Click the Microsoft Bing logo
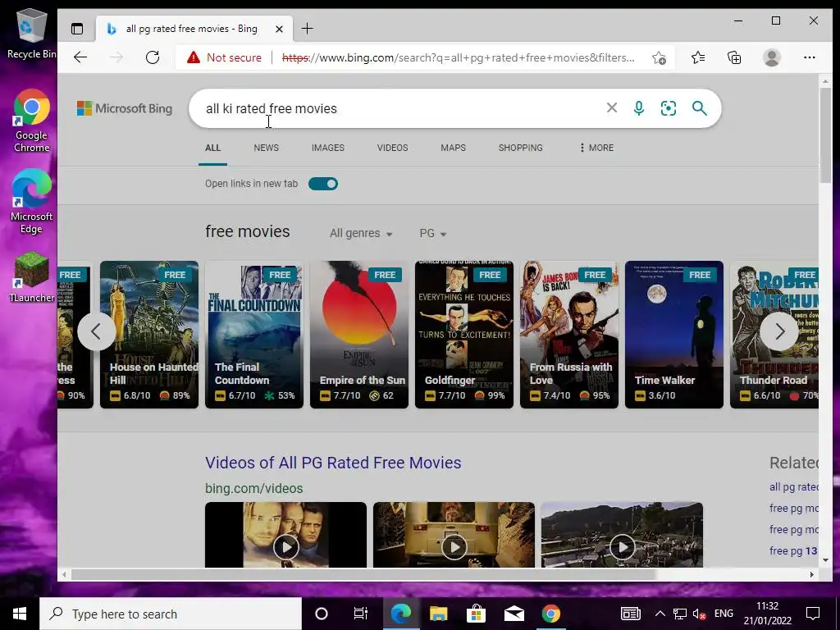 click(x=125, y=108)
